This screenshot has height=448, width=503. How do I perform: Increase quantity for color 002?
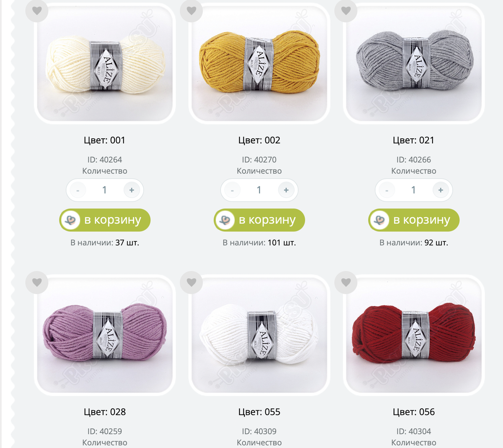(286, 190)
